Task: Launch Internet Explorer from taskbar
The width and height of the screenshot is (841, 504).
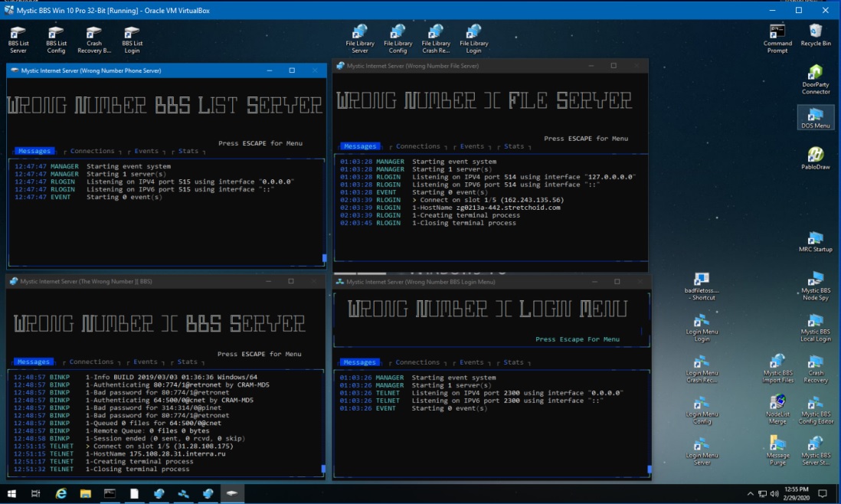Action: click(61, 493)
